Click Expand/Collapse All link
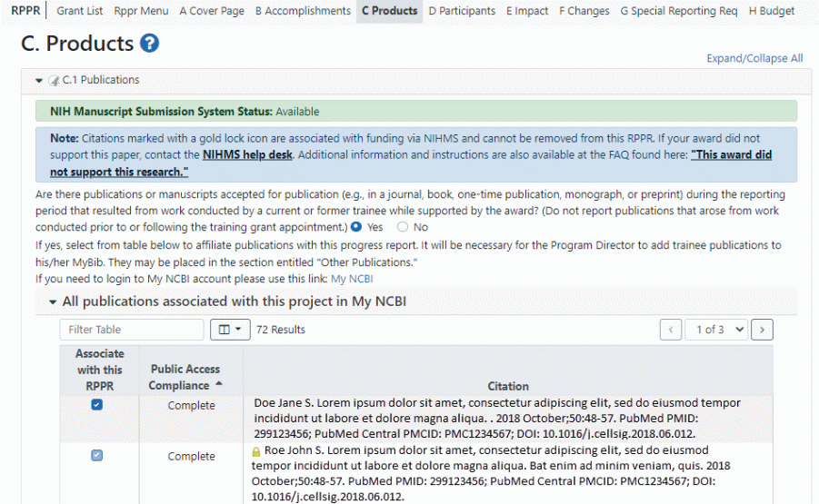 754,58
